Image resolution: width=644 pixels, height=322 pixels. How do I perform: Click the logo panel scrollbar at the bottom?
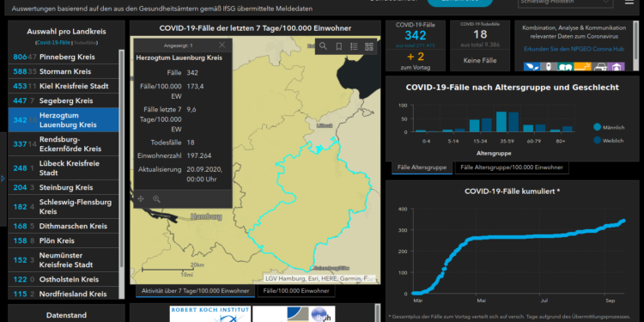pos(377,313)
